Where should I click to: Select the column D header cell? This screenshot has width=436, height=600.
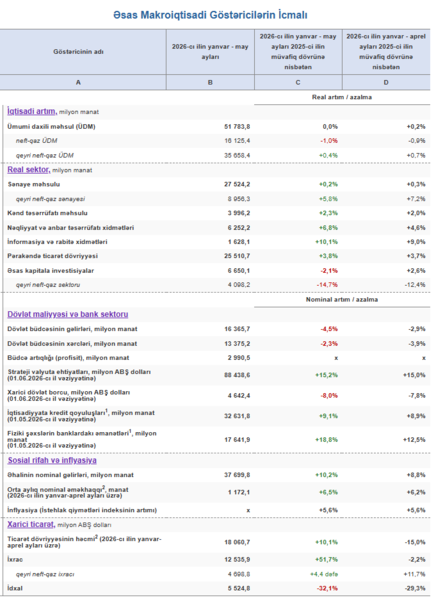point(386,82)
